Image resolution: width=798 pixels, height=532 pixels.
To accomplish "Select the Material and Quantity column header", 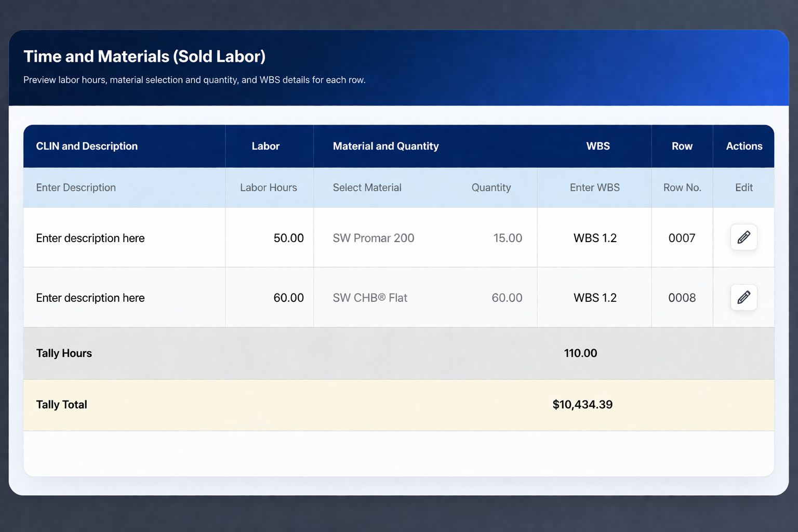I will point(385,146).
